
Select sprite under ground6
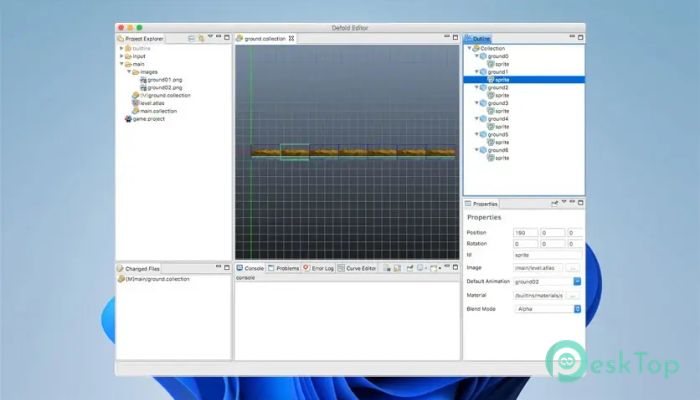(x=502, y=158)
